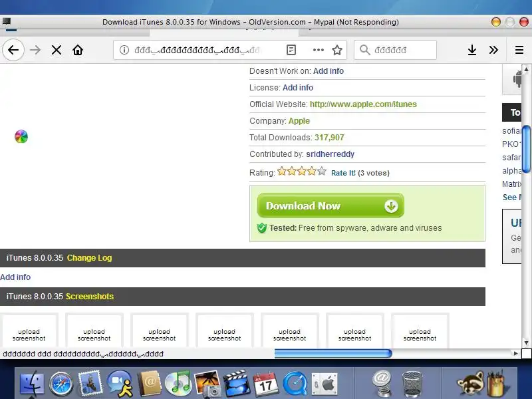The width and height of the screenshot is (532, 399).
Task: Launch QuickTime Player from dock
Action: click(295, 384)
